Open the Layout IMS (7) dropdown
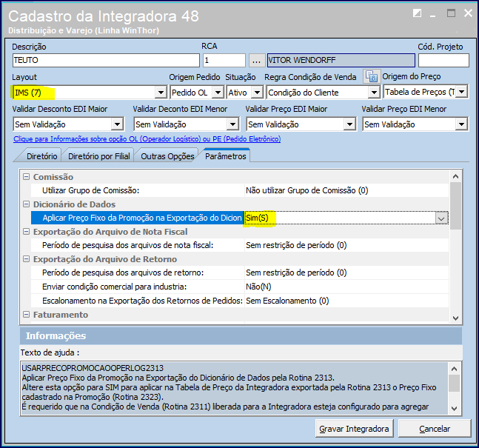 (x=161, y=93)
